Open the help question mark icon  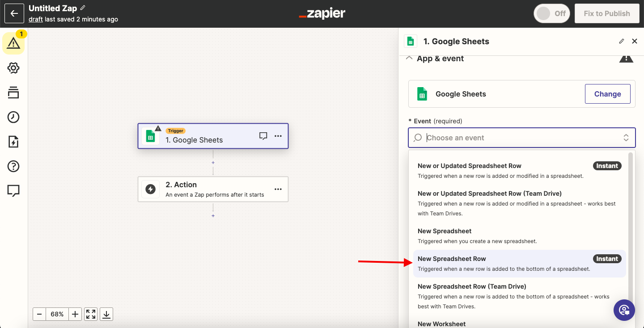pyautogui.click(x=13, y=166)
